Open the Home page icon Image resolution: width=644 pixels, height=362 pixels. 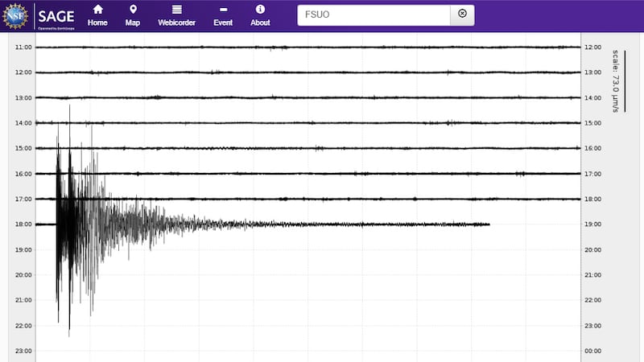click(x=97, y=9)
